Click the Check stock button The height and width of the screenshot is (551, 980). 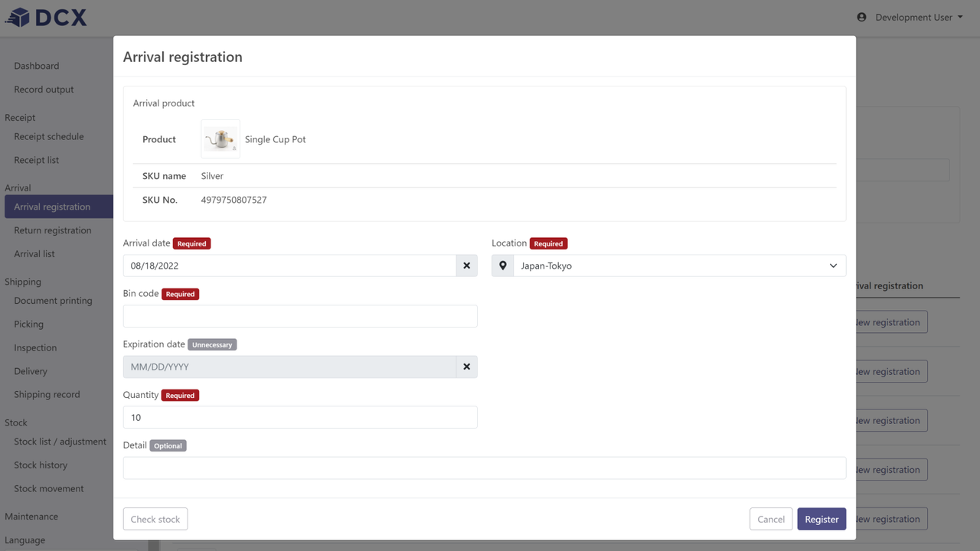point(155,519)
